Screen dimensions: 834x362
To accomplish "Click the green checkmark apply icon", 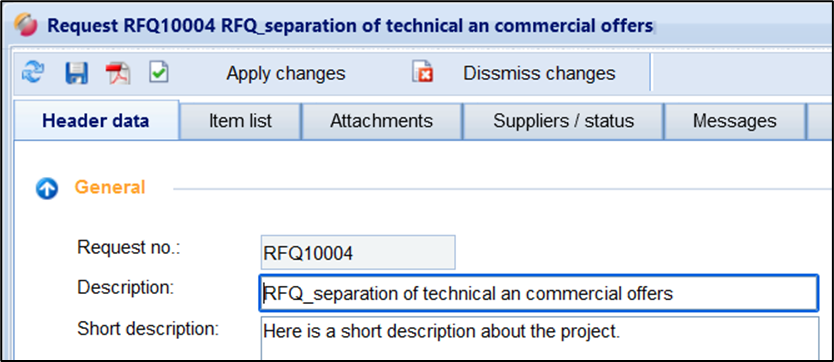I will (x=159, y=72).
